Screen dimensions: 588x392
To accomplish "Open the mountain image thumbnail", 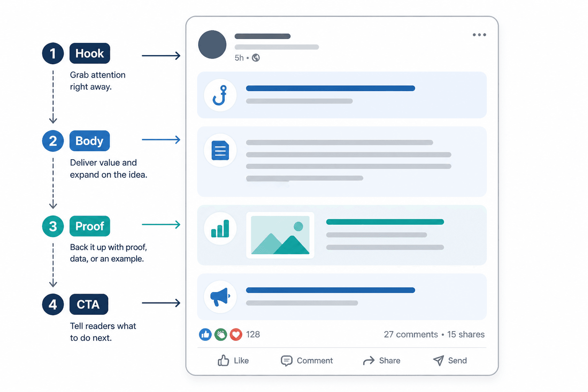I will click(280, 235).
